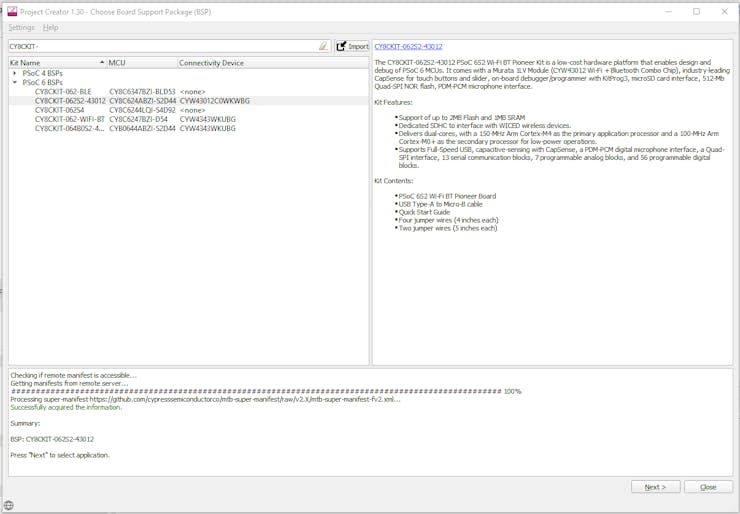The image size is (740, 514).
Task: Click the "Kit Contents:" heading
Action: pyautogui.click(x=394, y=181)
